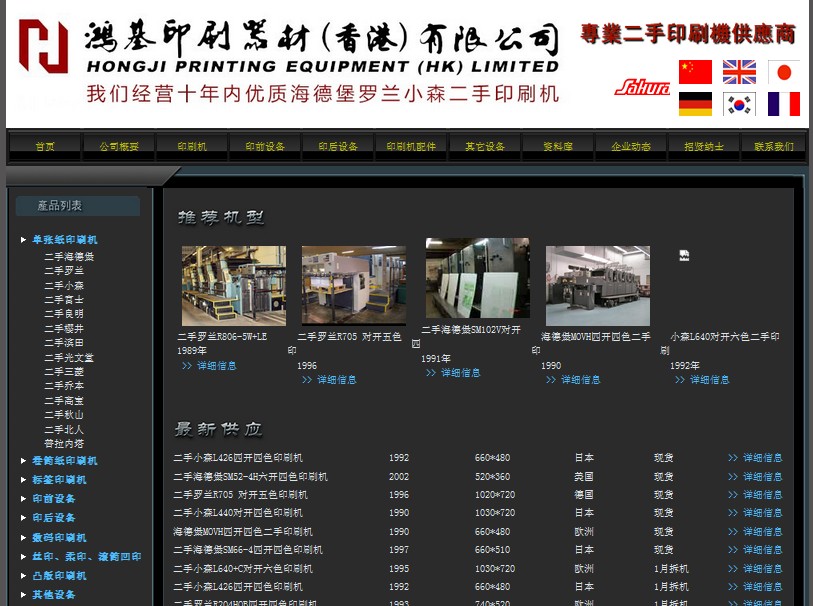The image size is (813, 606).
Task: Open 公司概要 menu item
Action: pos(119,147)
